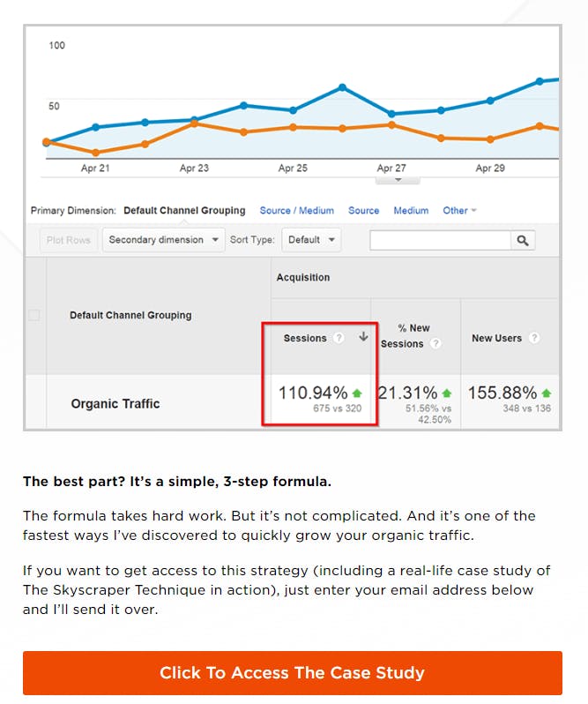Click the 3-step formula heading
588x704 pixels.
[x=177, y=482]
